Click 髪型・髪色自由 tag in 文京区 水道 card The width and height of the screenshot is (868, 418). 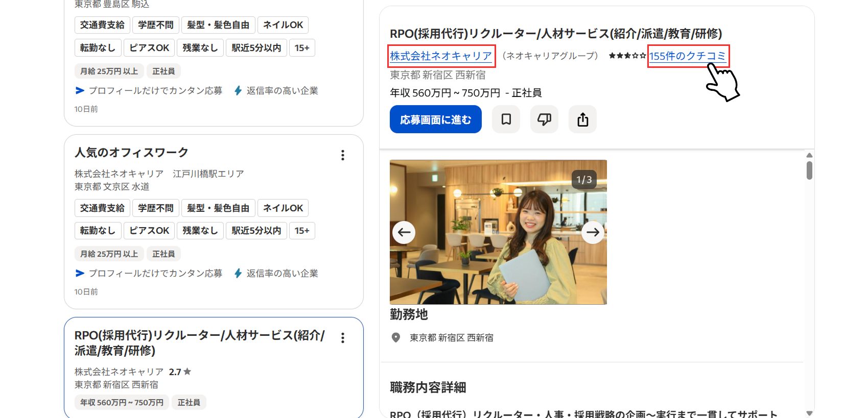click(x=218, y=208)
